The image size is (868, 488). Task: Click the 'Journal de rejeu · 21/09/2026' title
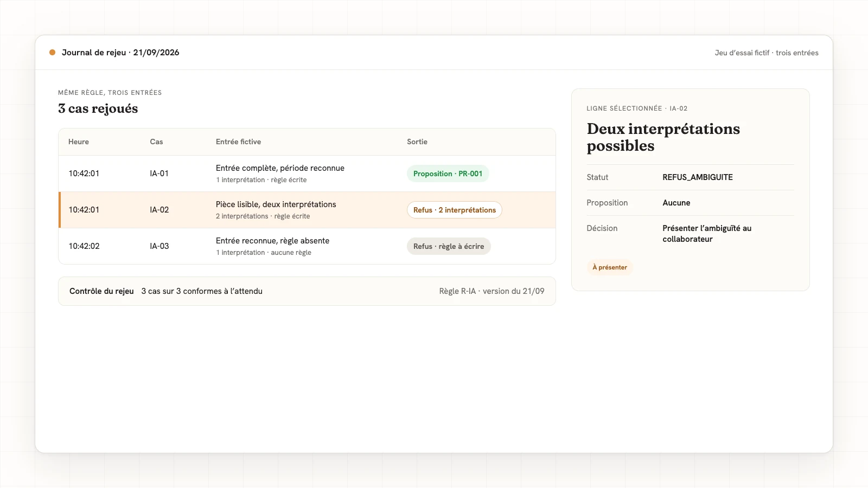(120, 53)
